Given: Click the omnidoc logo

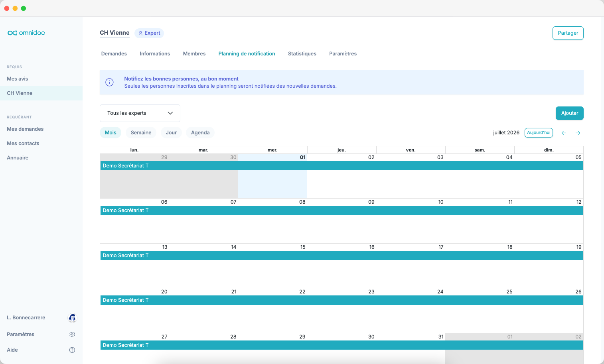Looking at the screenshot, I should coord(26,33).
